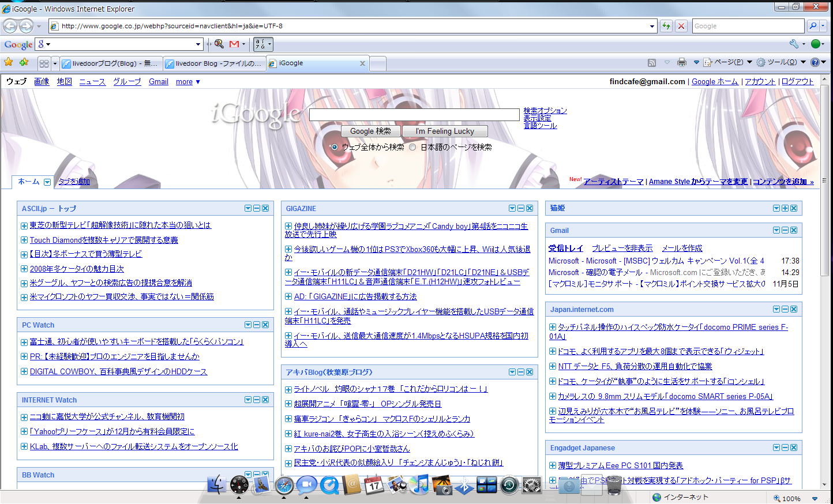Print the page using the printer icon
This screenshot has height=504, width=833.
(x=682, y=62)
